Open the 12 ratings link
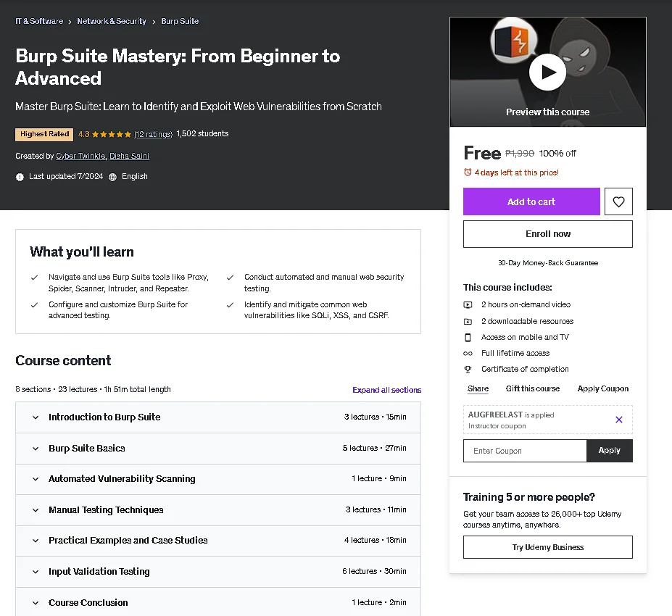The image size is (672, 616). tap(153, 134)
